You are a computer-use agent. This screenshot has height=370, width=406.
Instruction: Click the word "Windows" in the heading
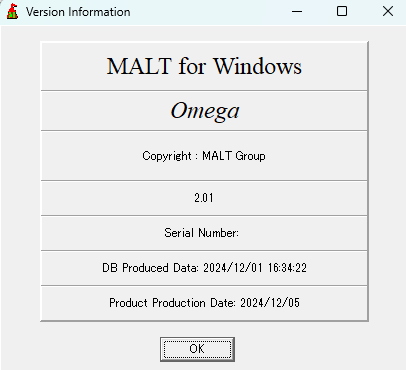[x=257, y=66]
